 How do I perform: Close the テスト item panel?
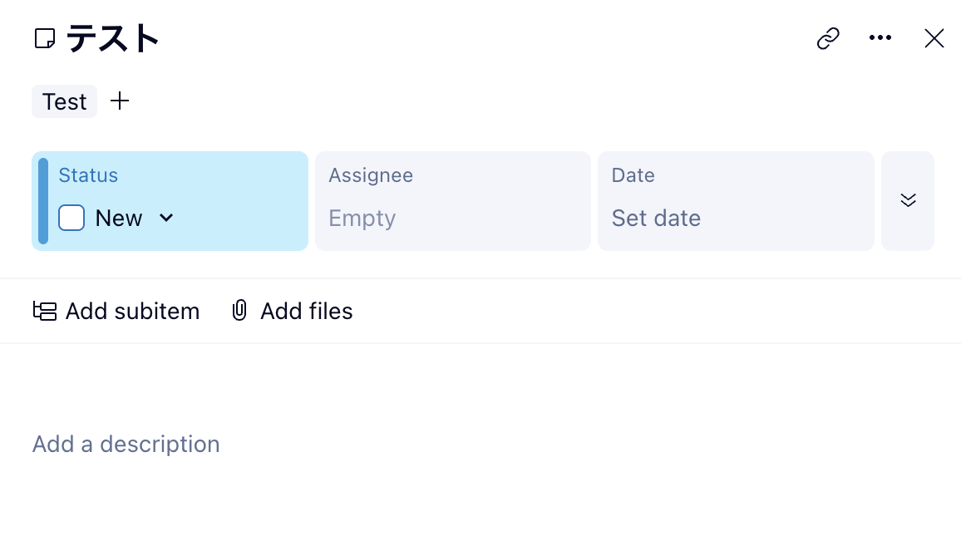click(x=934, y=38)
